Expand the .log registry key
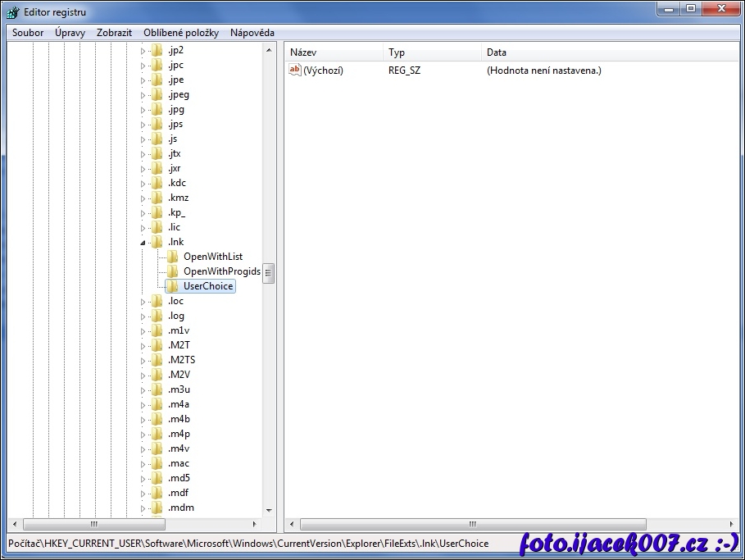The width and height of the screenshot is (745, 560). 143,316
